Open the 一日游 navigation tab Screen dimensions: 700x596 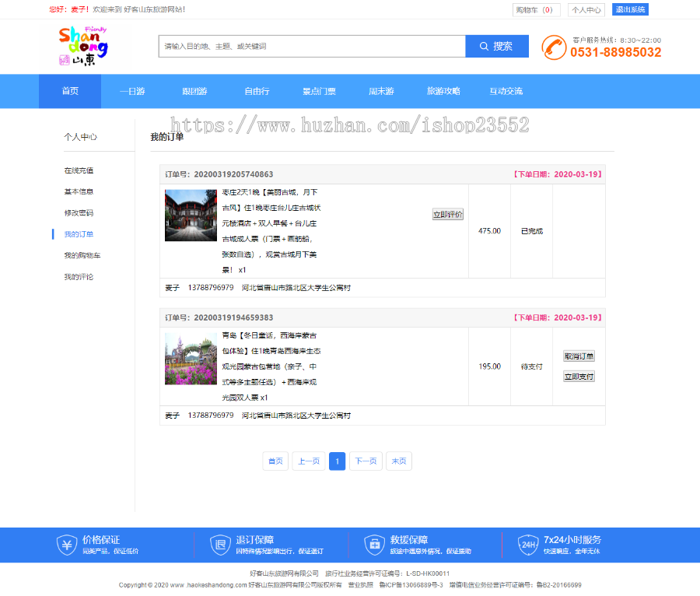132,91
